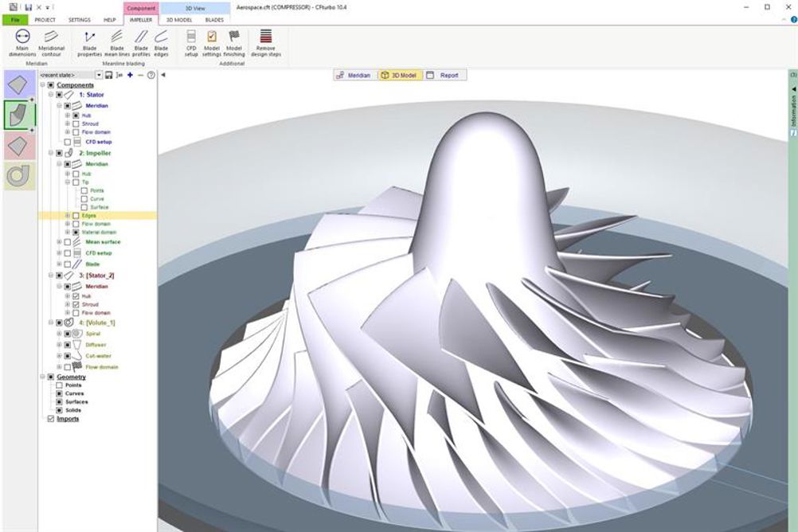Select the Blade item under Impeller
Screen dimensions: 798x532
[92, 264]
